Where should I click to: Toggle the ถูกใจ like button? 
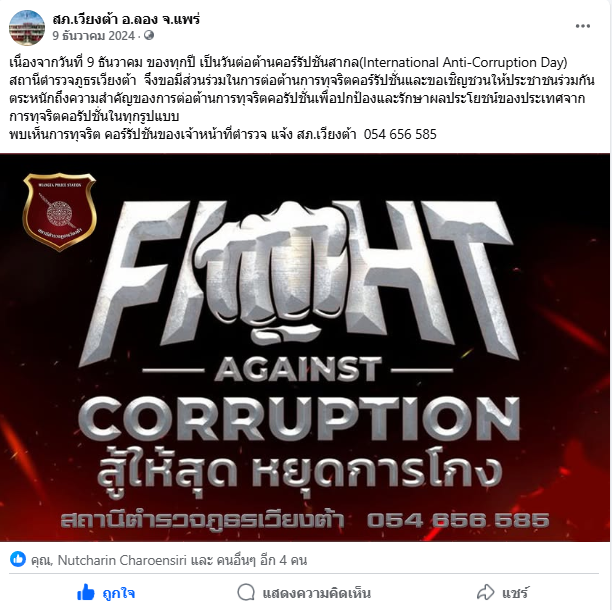tap(106, 592)
